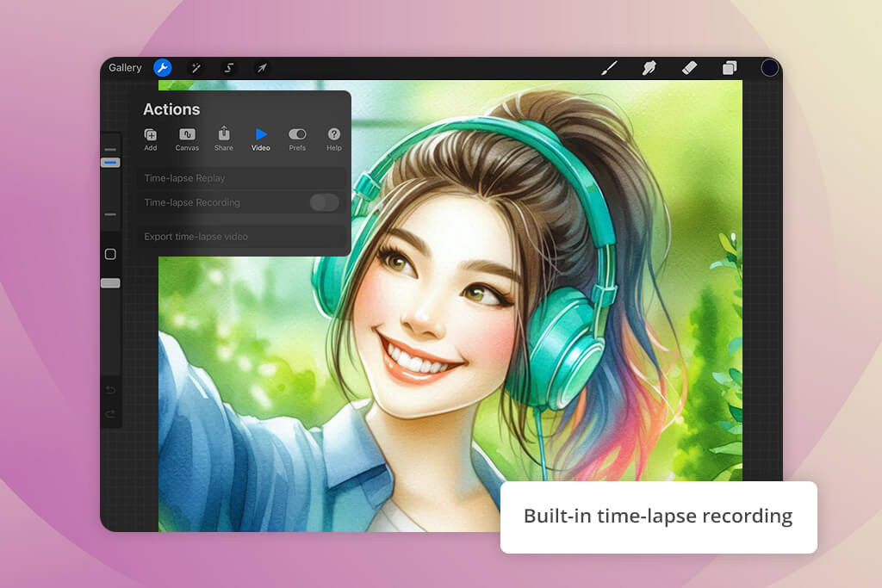Choose Export time-lapse video
This screenshot has width=882, height=588.
point(242,237)
